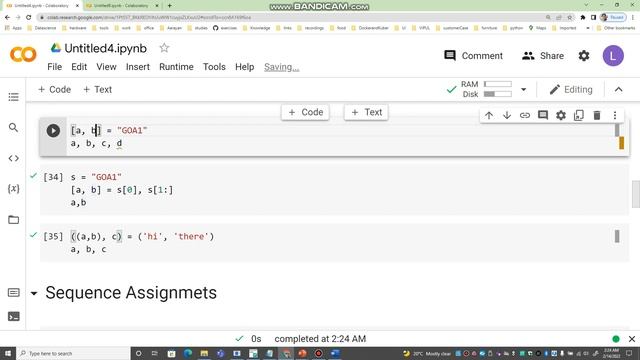Click the Share button
The image size is (640, 360).
pos(542,56)
